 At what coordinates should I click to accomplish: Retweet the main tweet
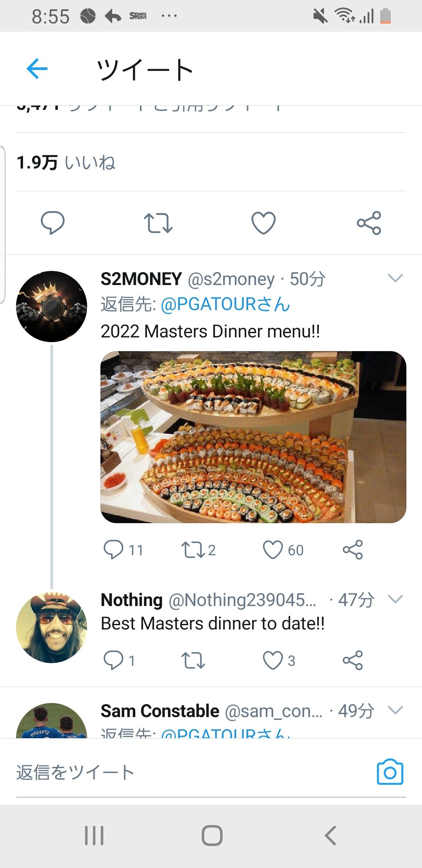coord(158,223)
